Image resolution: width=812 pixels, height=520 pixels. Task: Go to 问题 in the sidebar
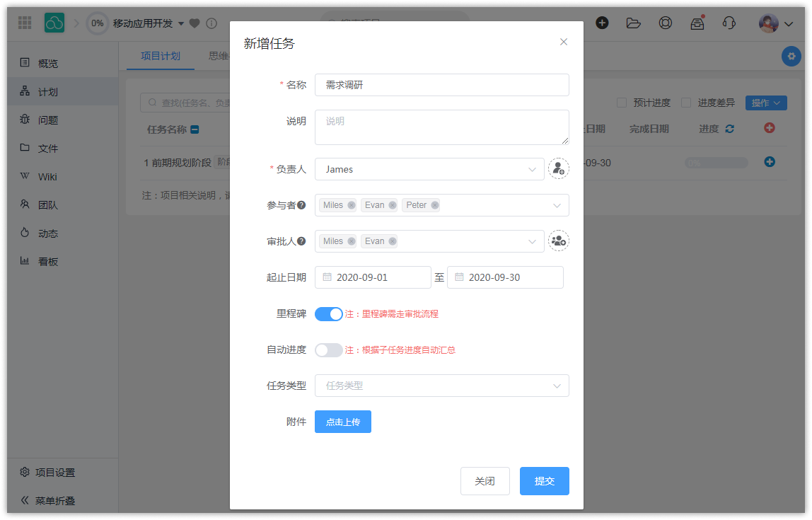click(63, 120)
